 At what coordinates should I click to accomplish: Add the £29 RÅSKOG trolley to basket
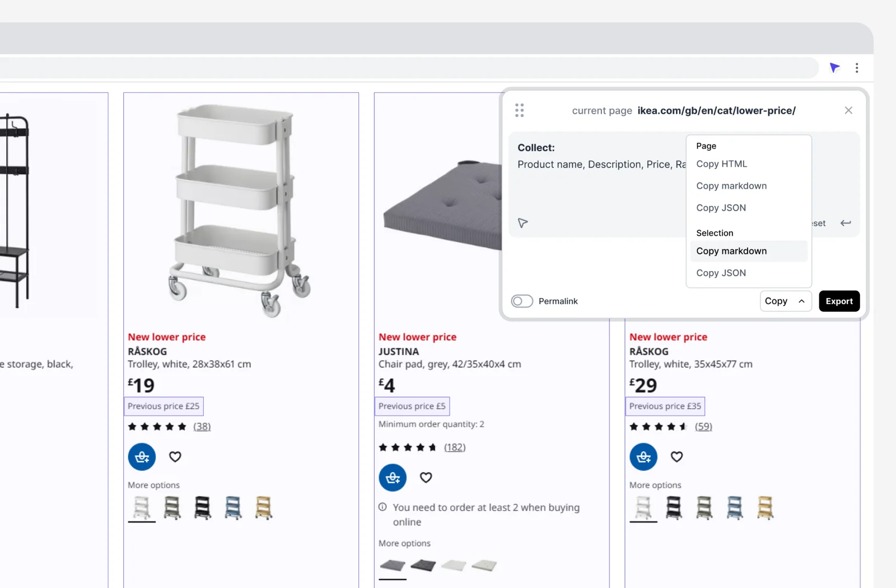pyautogui.click(x=643, y=457)
